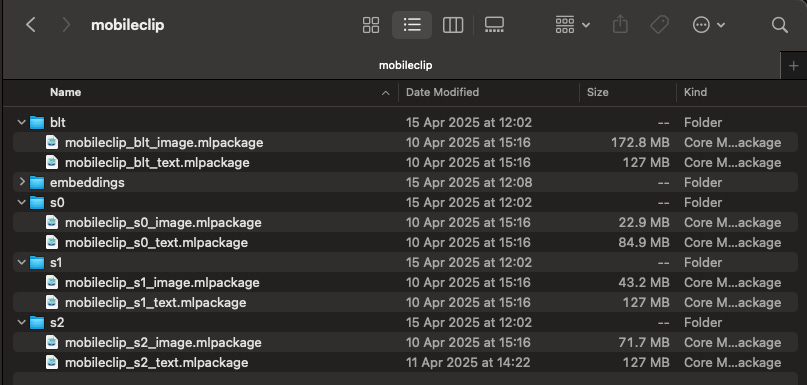The height and width of the screenshot is (385, 807).
Task: Click the Edit Tags toolbar icon
Action: (x=659, y=25)
